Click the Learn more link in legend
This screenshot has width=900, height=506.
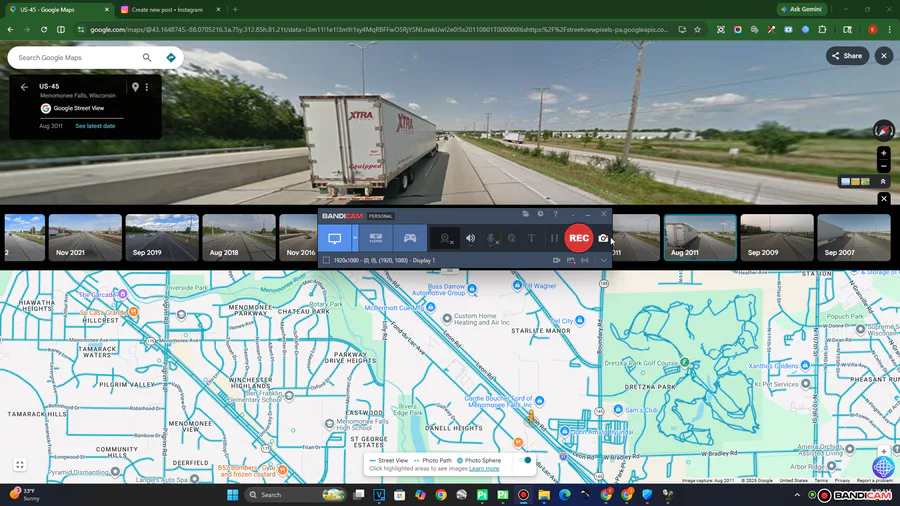[x=484, y=469]
